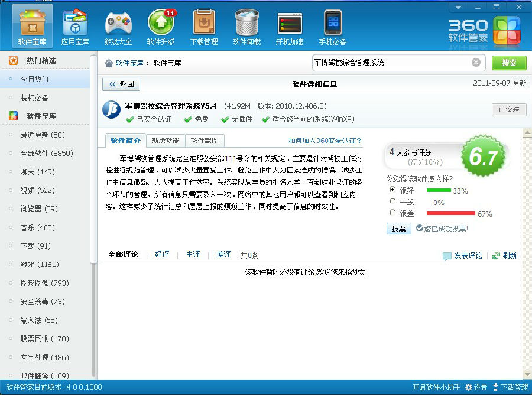Click the red 67% rating bar
Image resolution: width=532 pixels, height=395 pixels.
451,213
